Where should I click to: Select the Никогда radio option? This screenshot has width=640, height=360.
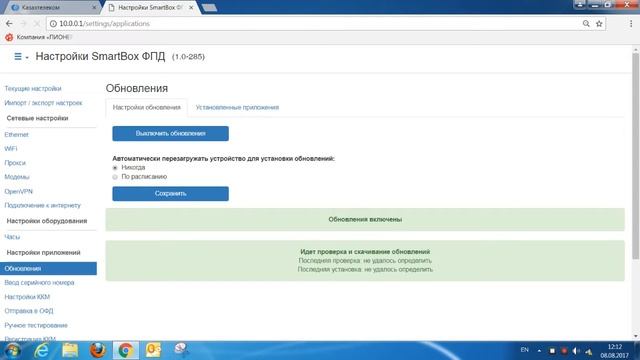click(115, 168)
